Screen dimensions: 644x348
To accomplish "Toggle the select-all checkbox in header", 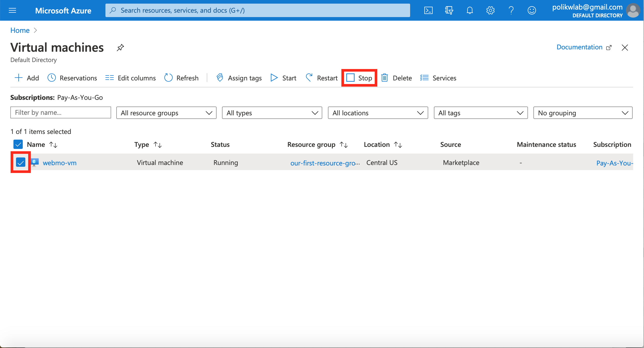I will click(18, 144).
